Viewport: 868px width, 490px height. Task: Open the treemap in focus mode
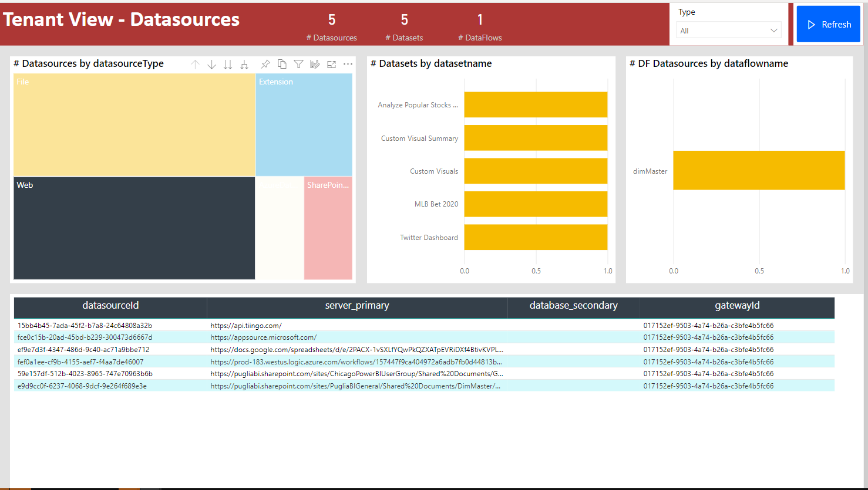[x=331, y=64]
